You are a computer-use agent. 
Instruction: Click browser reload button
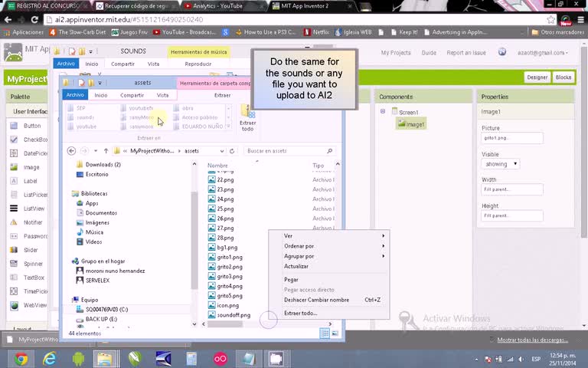(x=34, y=19)
